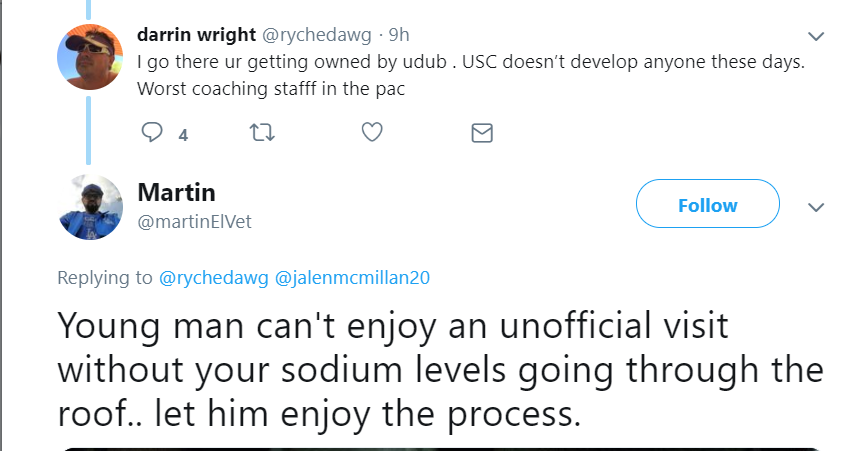Image resolution: width=867 pixels, height=451 pixels.
Task: Open darrin wright's profile picture
Action: pos(92,55)
